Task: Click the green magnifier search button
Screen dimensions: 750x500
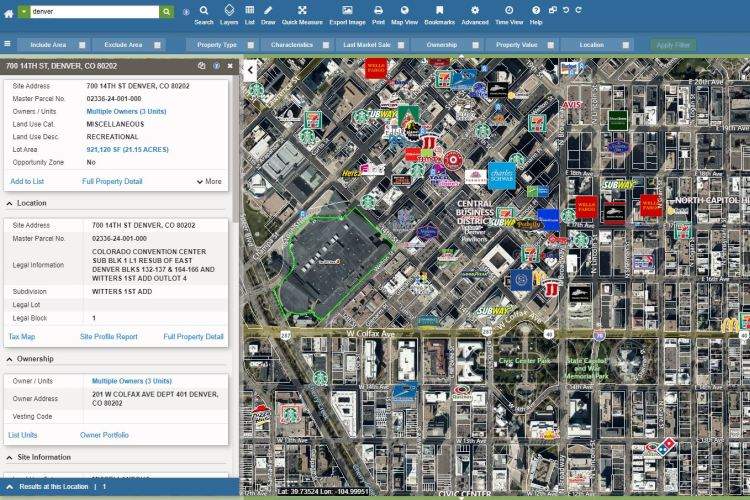Action: (166, 11)
